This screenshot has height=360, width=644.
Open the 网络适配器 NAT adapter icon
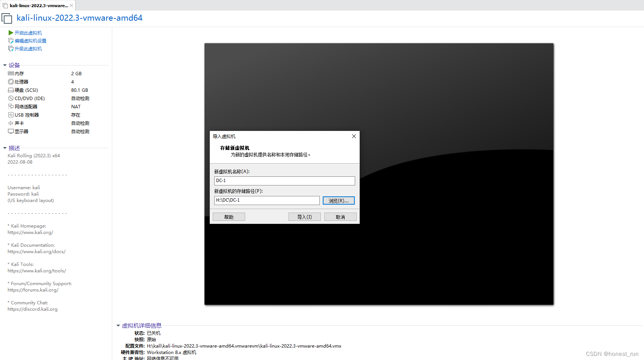pos(11,106)
